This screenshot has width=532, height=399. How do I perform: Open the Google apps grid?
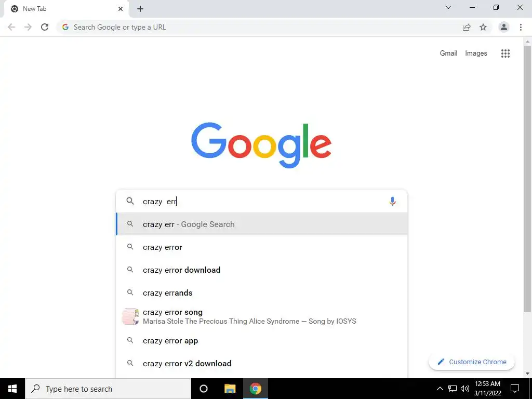[x=505, y=54]
